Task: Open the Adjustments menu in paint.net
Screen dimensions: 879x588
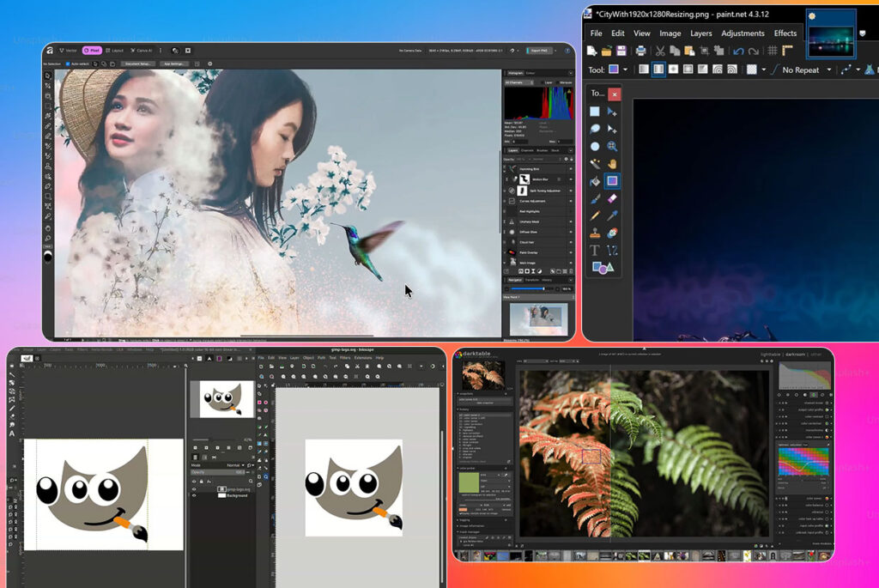Action: pyautogui.click(x=743, y=33)
